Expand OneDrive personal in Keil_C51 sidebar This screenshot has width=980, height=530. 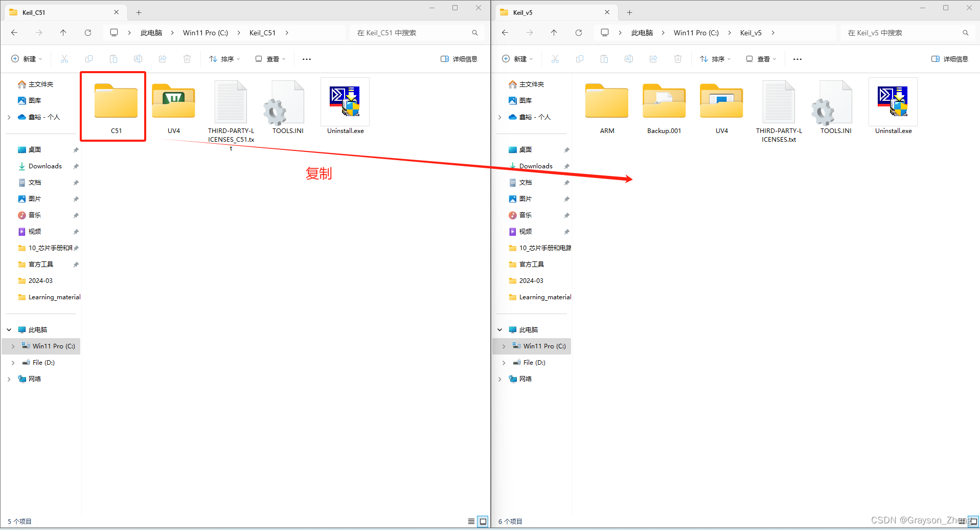(x=9, y=117)
